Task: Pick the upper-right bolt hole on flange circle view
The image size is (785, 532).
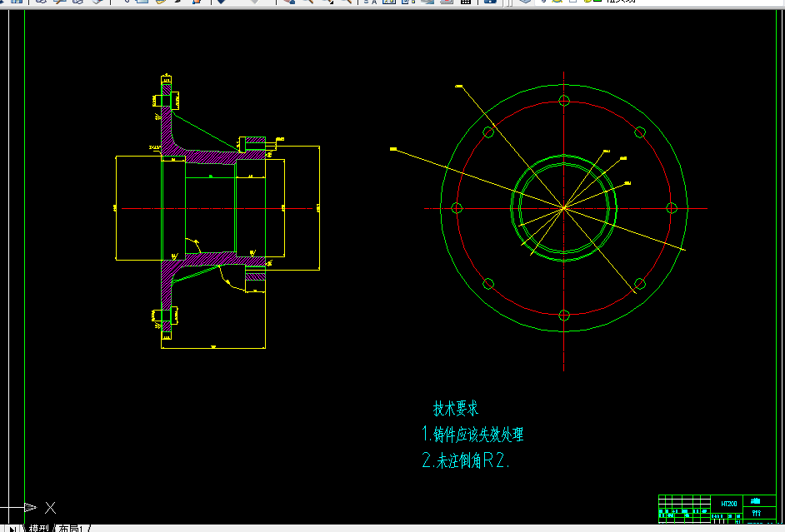Action: tap(640, 132)
